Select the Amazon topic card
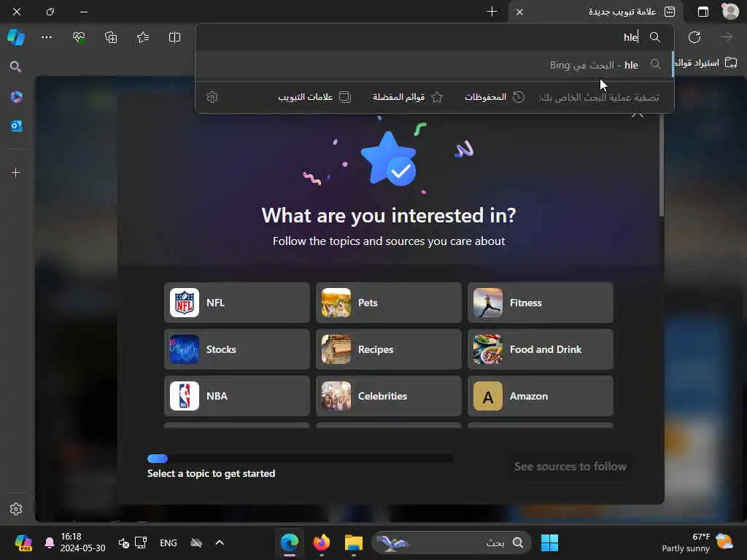 click(541, 396)
